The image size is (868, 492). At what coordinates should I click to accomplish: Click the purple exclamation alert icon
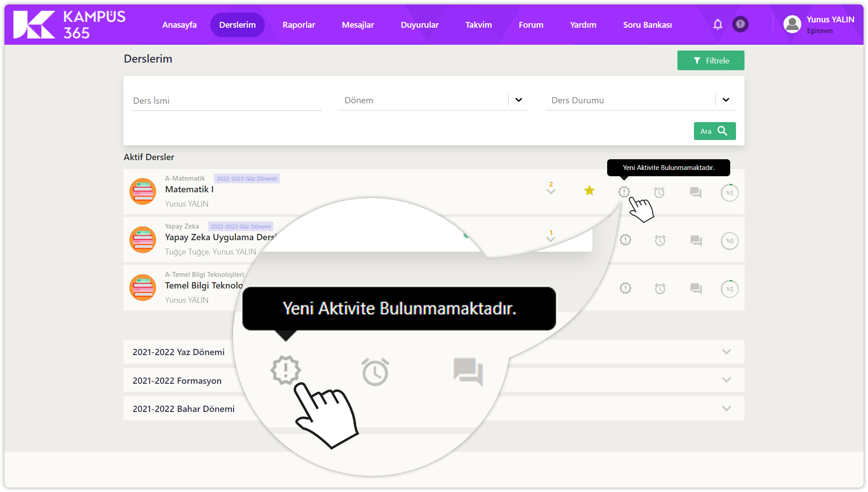(740, 24)
